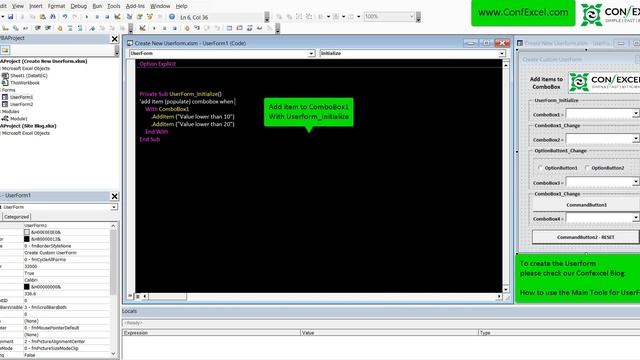Select the OptionButton2 radio button on form
This screenshot has width=640, height=360.
pyautogui.click(x=587, y=168)
